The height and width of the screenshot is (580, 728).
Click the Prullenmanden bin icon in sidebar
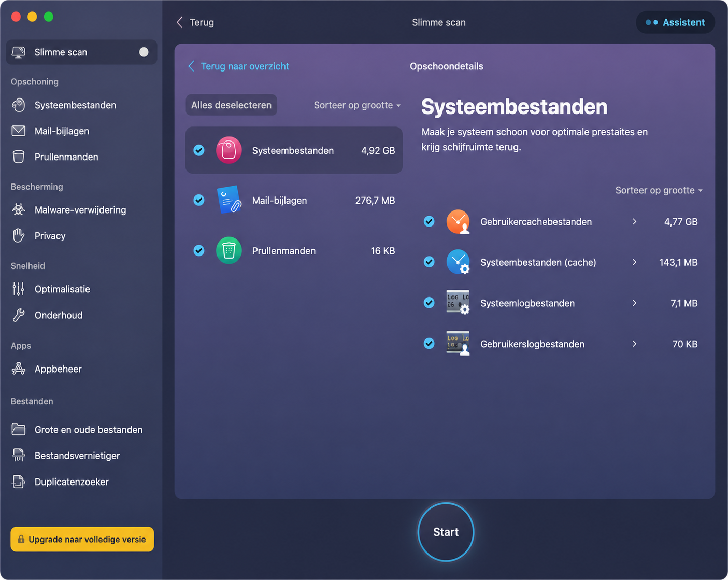(19, 157)
